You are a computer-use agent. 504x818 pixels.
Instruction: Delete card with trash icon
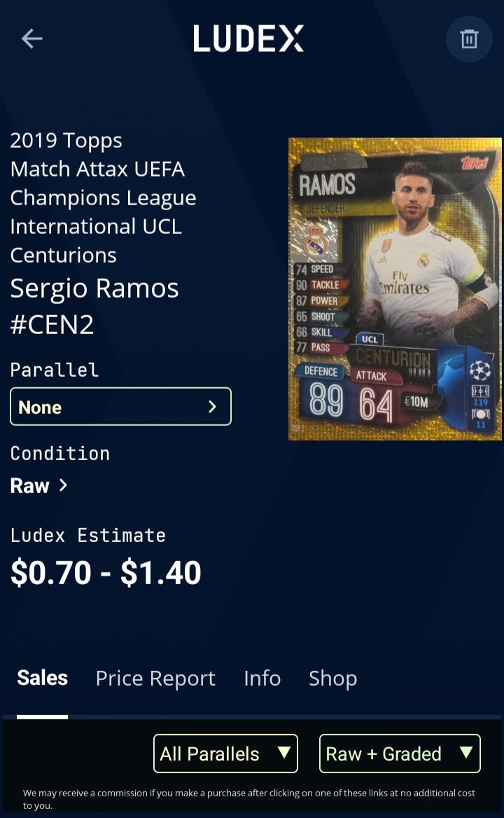pos(469,39)
